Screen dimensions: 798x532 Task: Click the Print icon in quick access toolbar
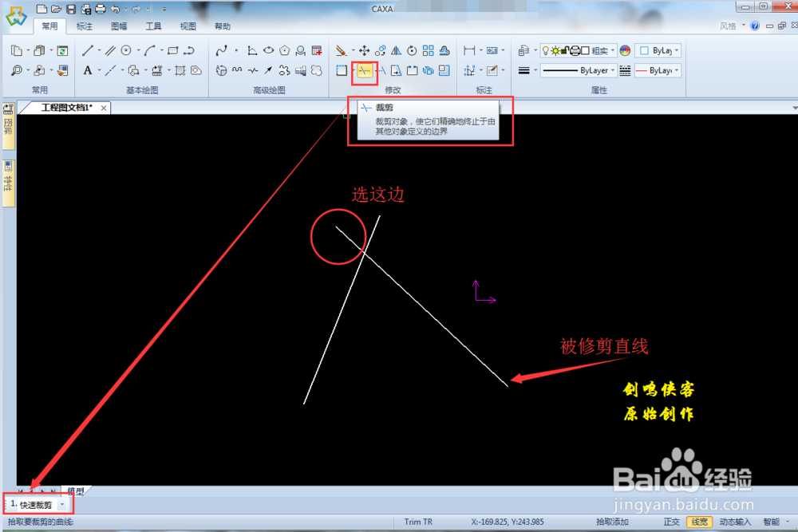101,9
